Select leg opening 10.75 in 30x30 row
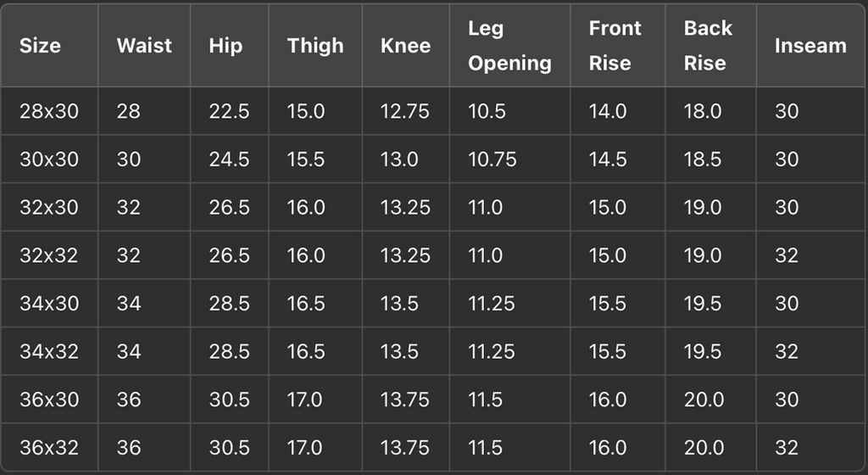The width and height of the screenshot is (868, 475). click(x=492, y=159)
